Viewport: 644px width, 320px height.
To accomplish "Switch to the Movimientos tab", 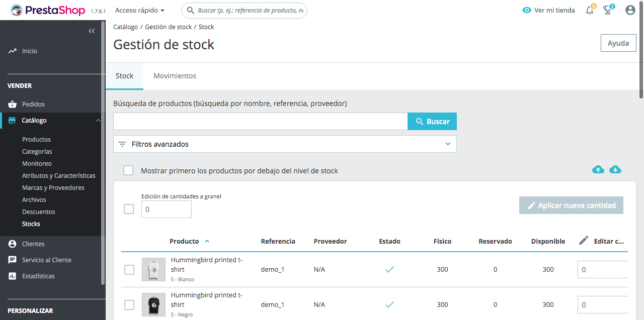I will click(x=175, y=76).
